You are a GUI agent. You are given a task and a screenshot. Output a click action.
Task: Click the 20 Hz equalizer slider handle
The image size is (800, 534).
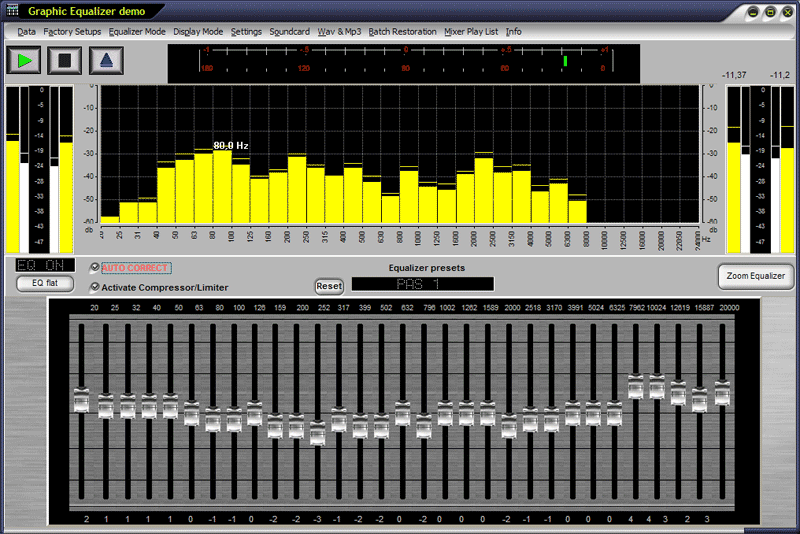click(x=81, y=400)
